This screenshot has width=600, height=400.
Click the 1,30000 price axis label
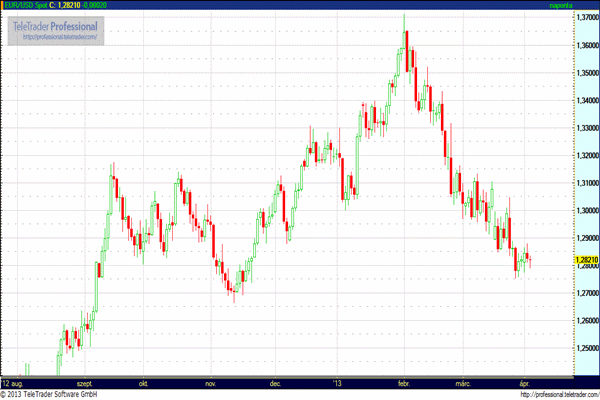586,211
